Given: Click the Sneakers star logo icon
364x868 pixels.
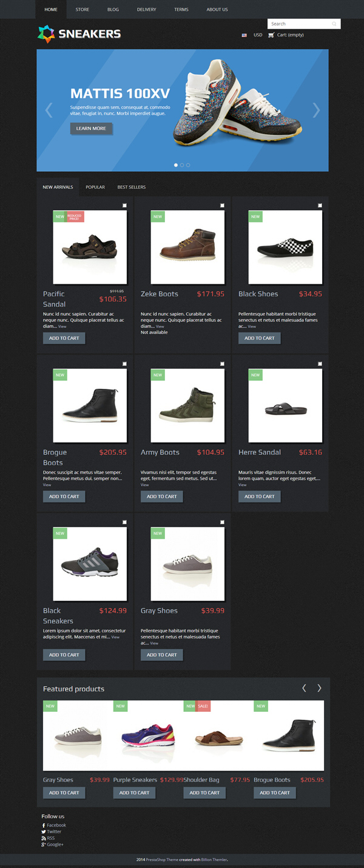Looking at the screenshot, I should point(46,34).
